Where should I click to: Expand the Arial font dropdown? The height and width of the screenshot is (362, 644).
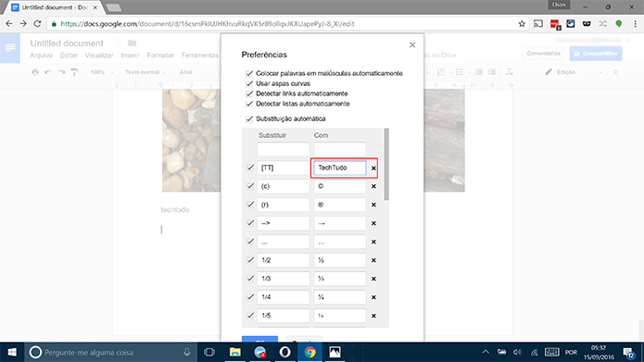click(198, 72)
